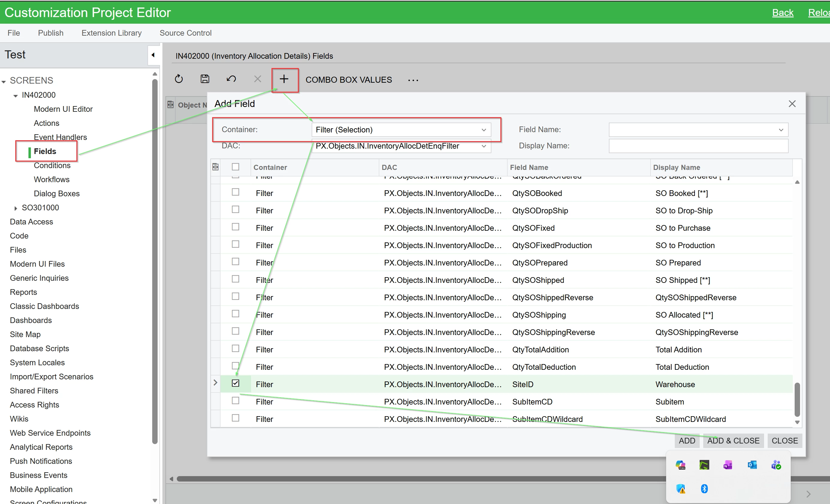Expand the SO301000 screen tree node
The height and width of the screenshot is (504, 830).
[x=16, y=208]
